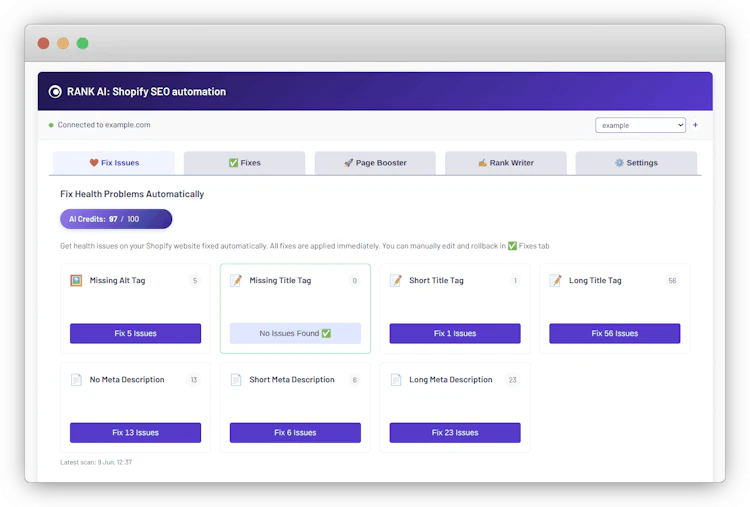Open the example store dropdown
Image resolution: width=750 pixels, height=507 pixels.
(640, 125)
